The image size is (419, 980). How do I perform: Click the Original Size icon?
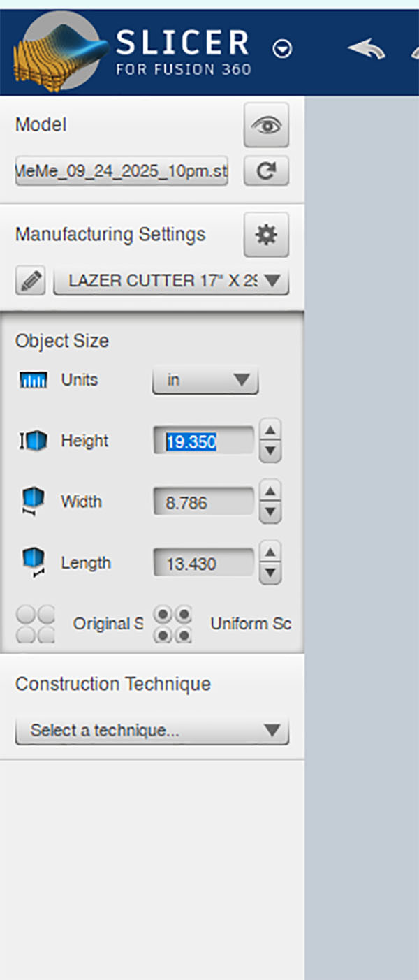click(x=36, y=624)
